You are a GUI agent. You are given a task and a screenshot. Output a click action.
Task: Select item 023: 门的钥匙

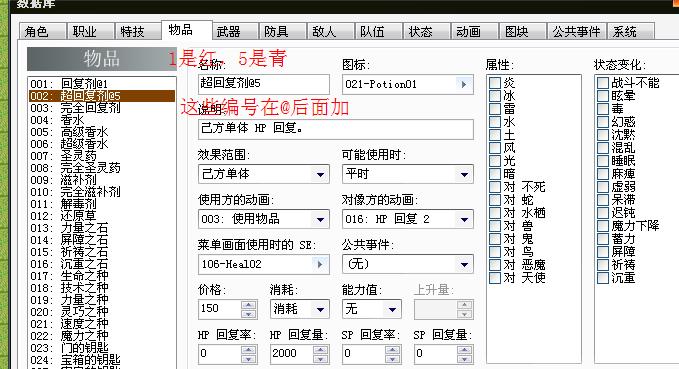(x=102, y=348)
